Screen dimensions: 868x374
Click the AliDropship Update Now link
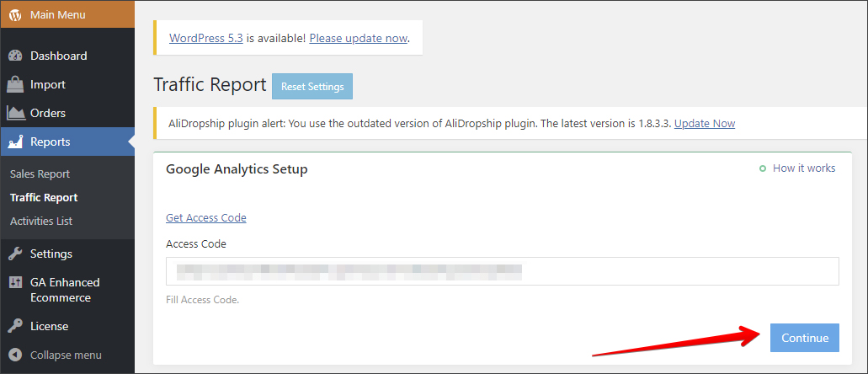point(705,124)
